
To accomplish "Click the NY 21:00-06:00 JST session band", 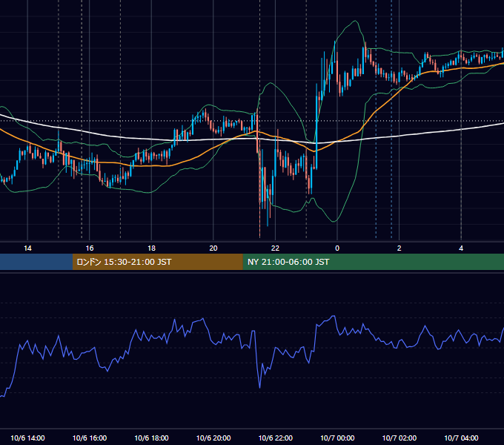I will pyautogui.click(x=373, y=262).
